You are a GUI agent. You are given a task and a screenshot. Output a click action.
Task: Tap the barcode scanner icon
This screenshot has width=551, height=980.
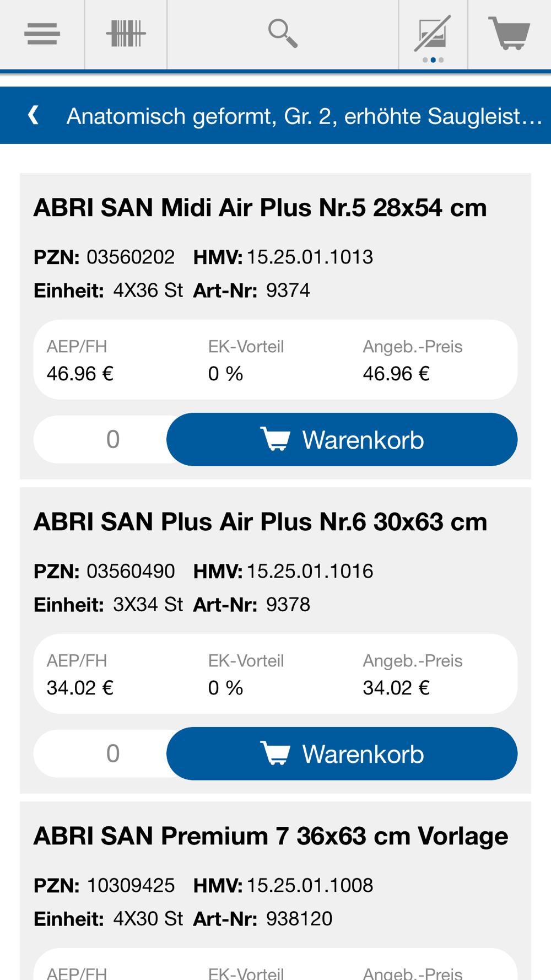[126, 34]
